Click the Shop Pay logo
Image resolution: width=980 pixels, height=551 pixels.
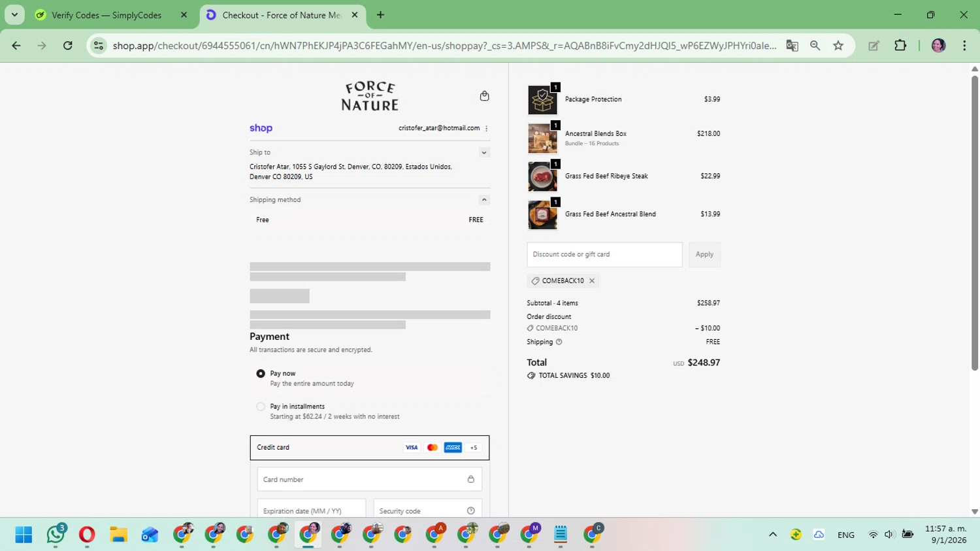click(x=261, y=128)
